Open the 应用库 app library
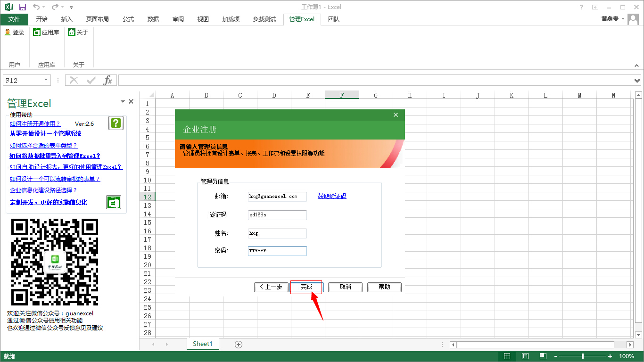The image size is (644, 362). coord(46,32)
